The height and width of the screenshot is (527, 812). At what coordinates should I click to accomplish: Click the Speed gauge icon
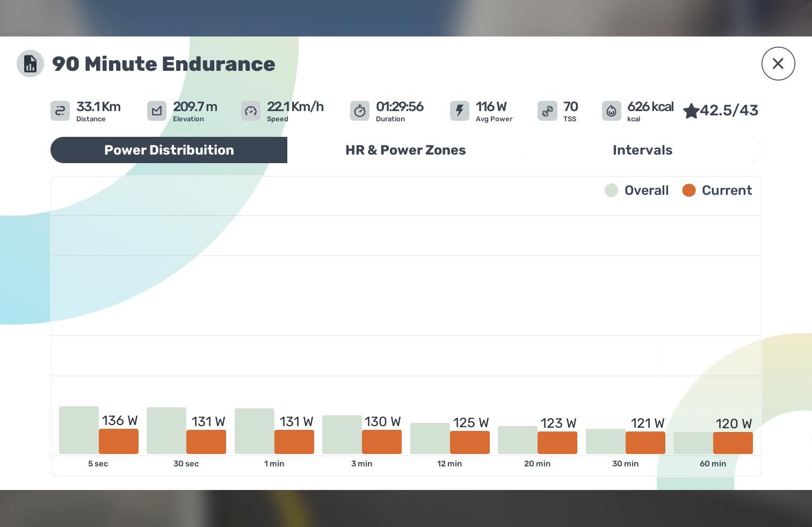251,111
